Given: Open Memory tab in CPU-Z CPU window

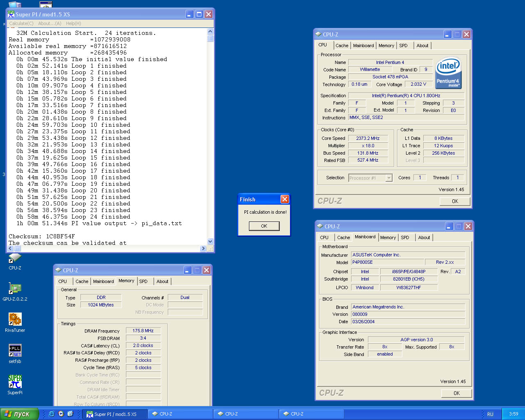Looking at the screenshot, I should tap(386, 46).
